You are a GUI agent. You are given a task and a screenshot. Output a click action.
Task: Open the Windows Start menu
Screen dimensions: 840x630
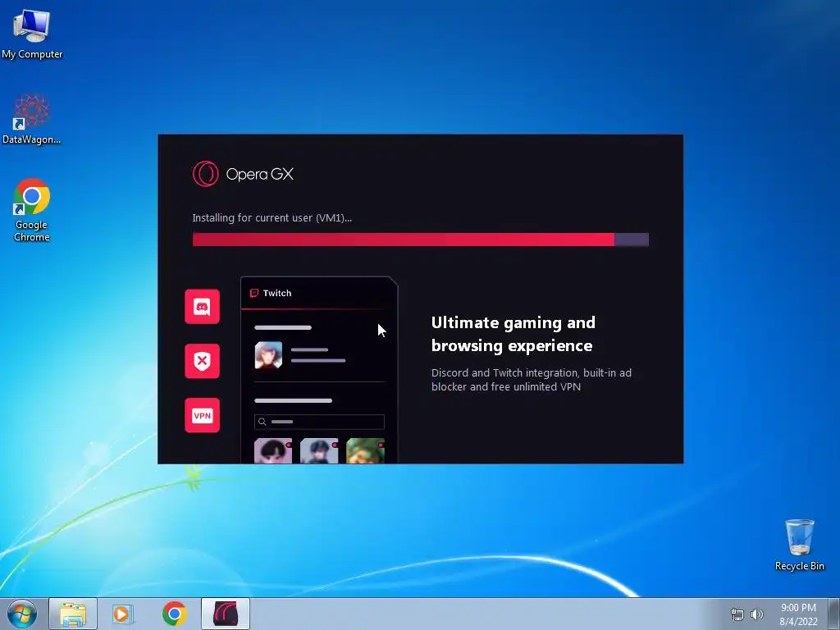point(22,614)
